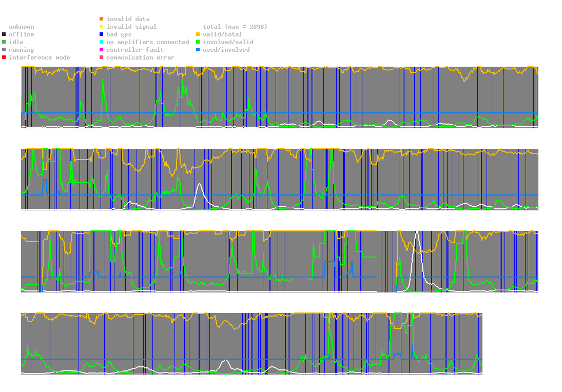Click the pink communication error swatch
The width and height of the screenshot is (562, 392).
pyautogui.click(x=102, y=57)
